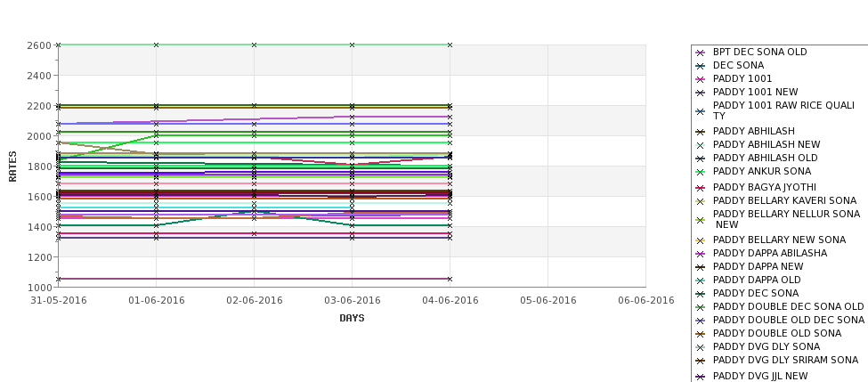Click PADDY DVG DLY SONA legend marker
Image resolution: width=868 pixels, height=382 pixels.
pyautogui.click(x=701, y=347)
